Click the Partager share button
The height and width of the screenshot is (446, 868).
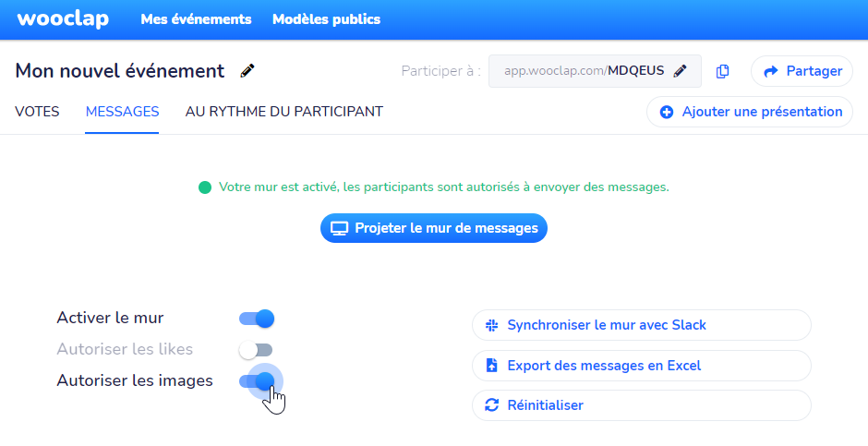802,71
